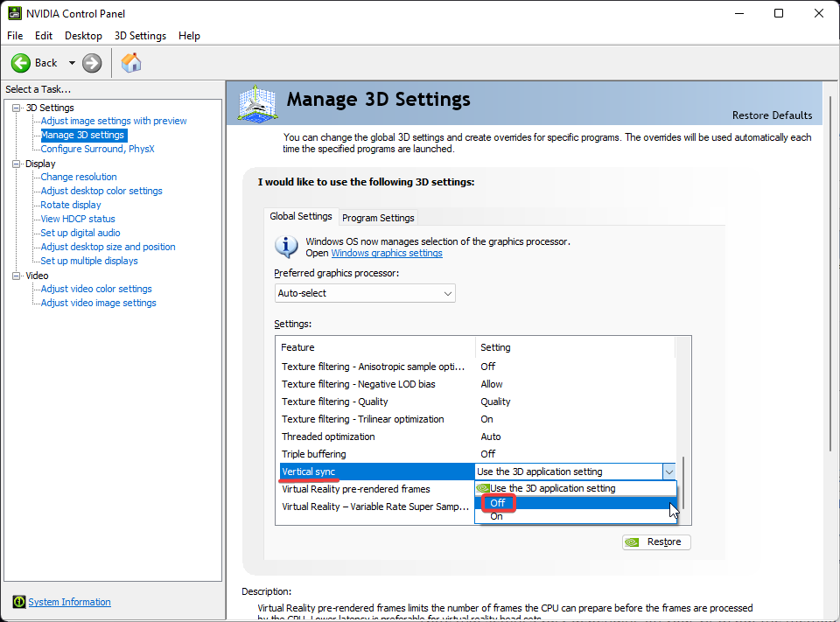Click the System Information icon
This screenshot has height=622, width=840.
coord(18,602)
